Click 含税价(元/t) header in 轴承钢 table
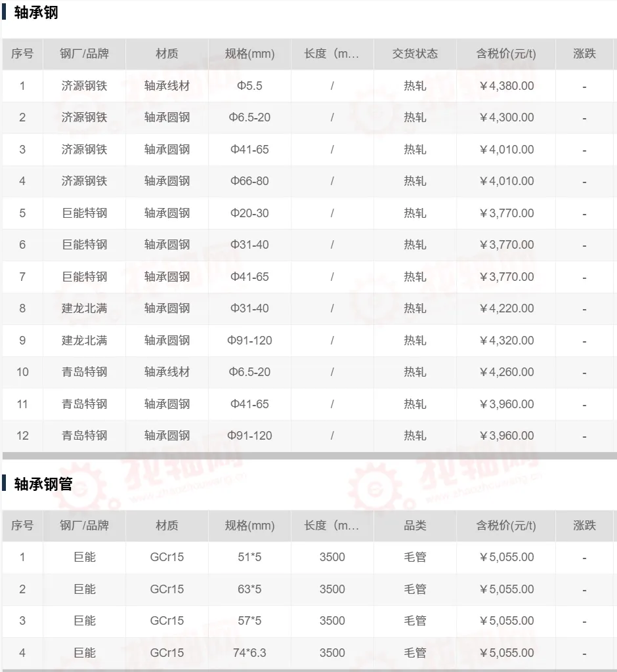617x672 pixels. (x=506, y=54)
